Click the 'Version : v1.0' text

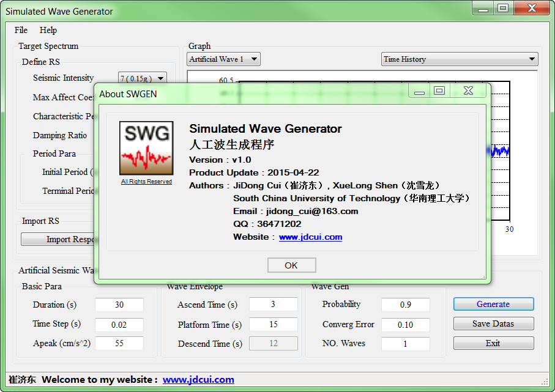coord(220,160)
